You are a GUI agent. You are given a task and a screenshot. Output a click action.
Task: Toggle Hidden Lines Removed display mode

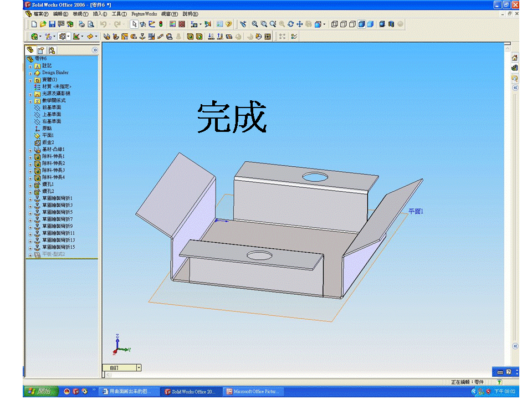tap(352, 24)
